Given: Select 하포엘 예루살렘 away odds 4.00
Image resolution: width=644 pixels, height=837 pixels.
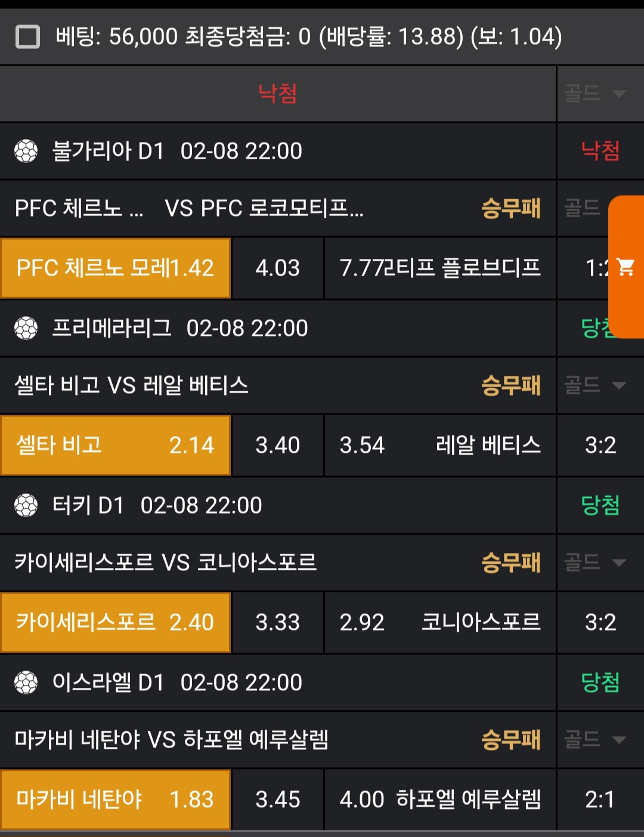Looking at the screenshot, I should [x=440, y=799].
